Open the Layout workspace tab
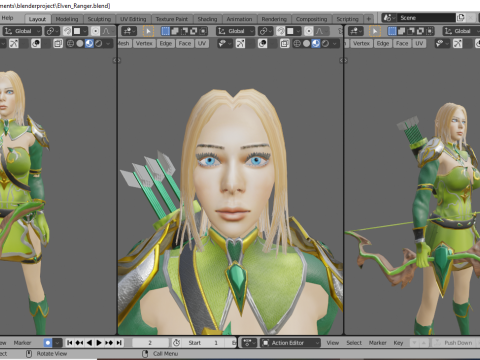The image size is (480, 360). (37, 19)
